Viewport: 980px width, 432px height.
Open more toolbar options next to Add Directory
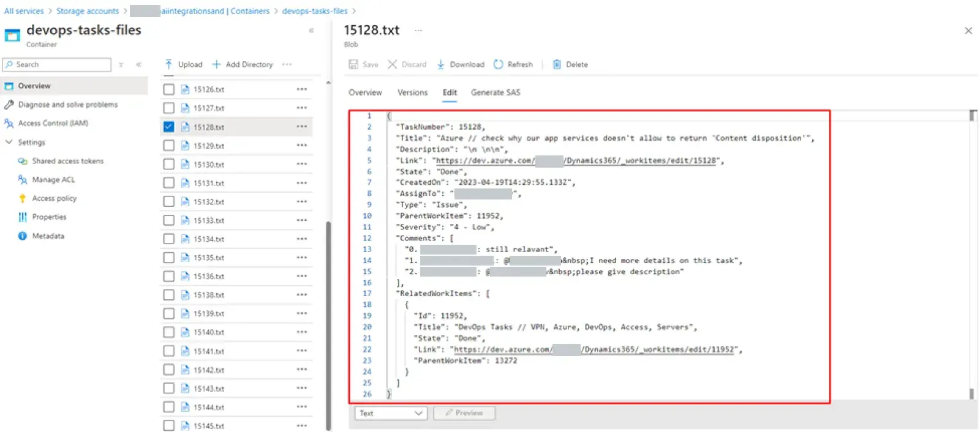click(x=287, y=64)
